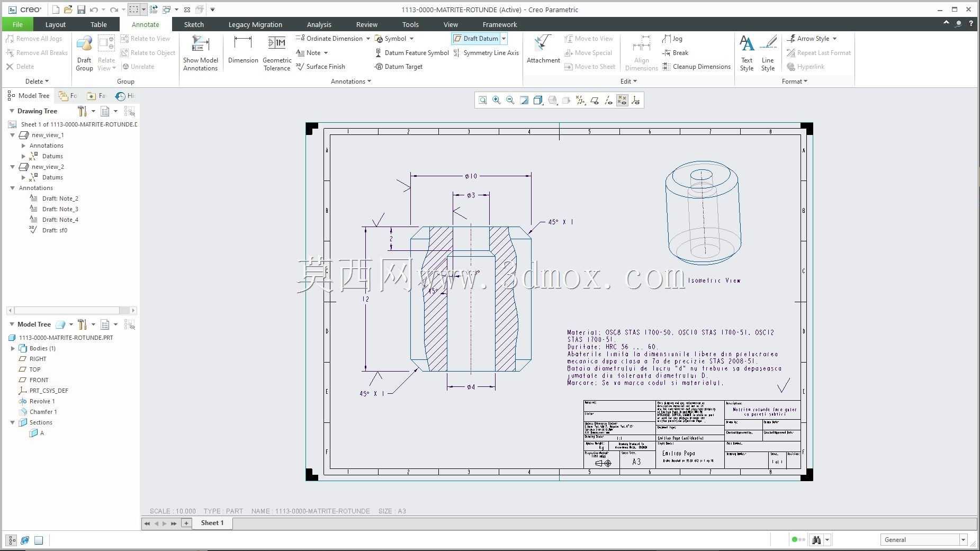Toggle axis display in graphics toolbar
Viewport: 980px width, 551px height.
pos(608,101)
